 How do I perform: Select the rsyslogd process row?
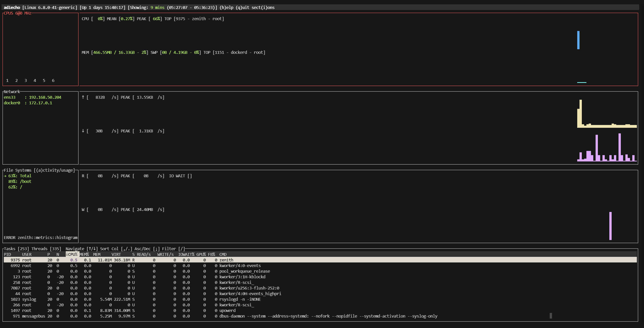tap(240, 299)
